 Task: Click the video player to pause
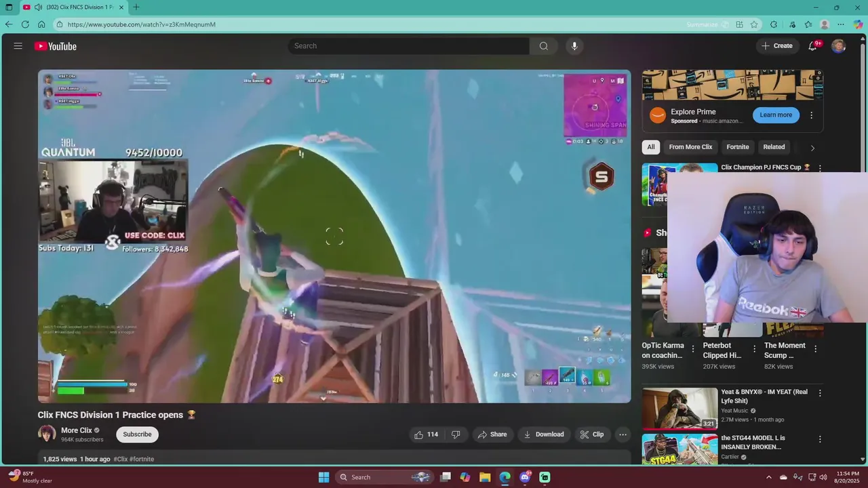point(334,236)
